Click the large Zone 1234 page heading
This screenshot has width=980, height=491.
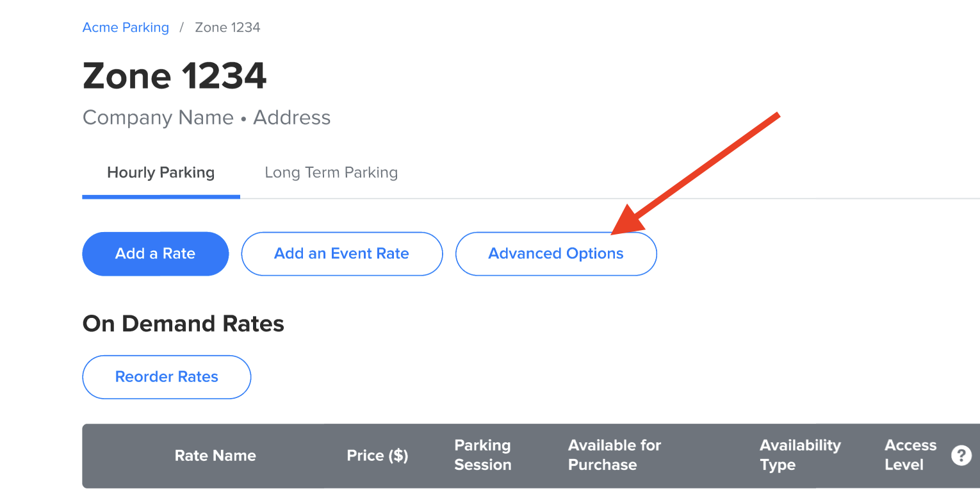coord(174,76)
